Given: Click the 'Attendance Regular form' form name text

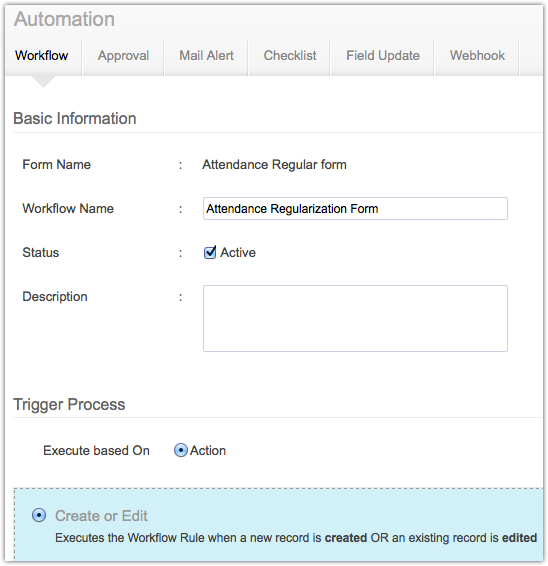Looking at the screenshot, I should pos(274,165).
